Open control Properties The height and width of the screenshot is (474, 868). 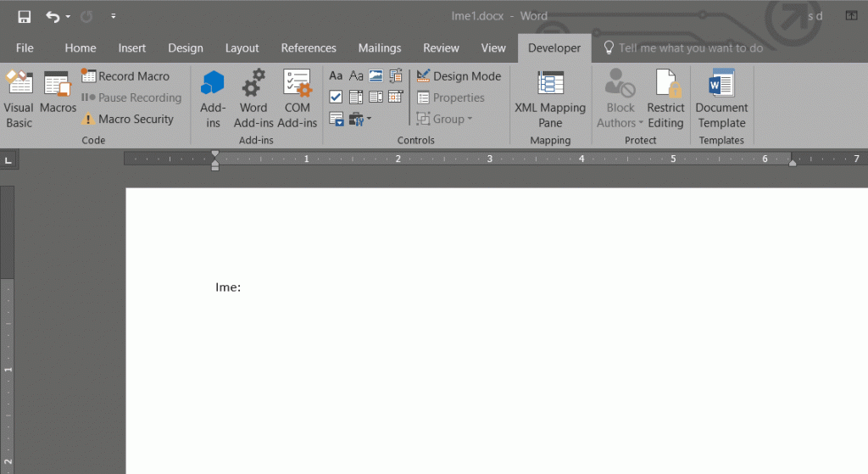pos(451,98)
